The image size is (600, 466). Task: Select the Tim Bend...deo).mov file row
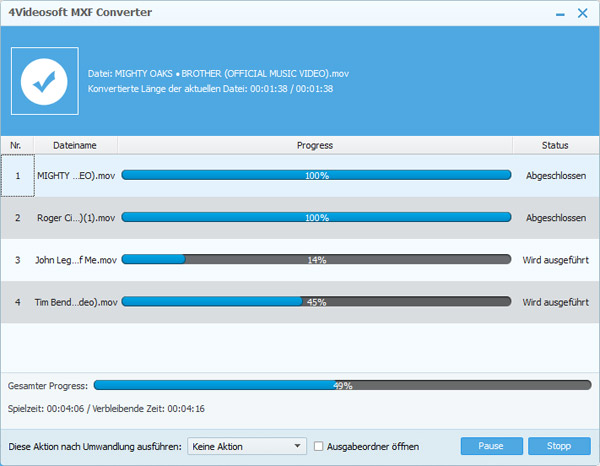pos(76,302)
